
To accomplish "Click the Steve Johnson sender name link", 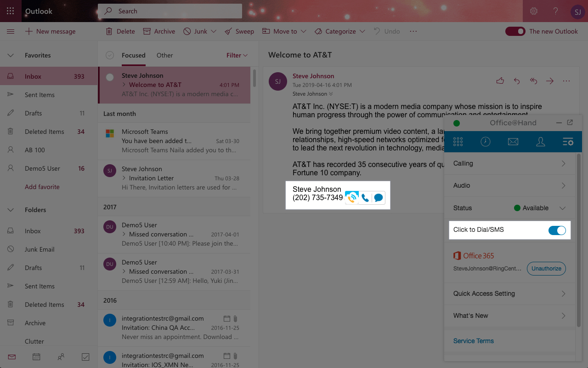I will 313,76.
